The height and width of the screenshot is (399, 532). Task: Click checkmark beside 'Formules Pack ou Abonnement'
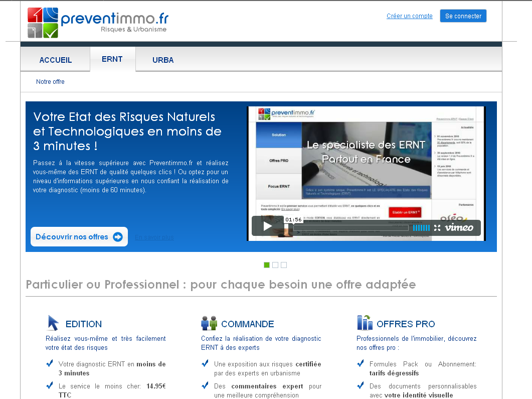(x=361, y=363)
